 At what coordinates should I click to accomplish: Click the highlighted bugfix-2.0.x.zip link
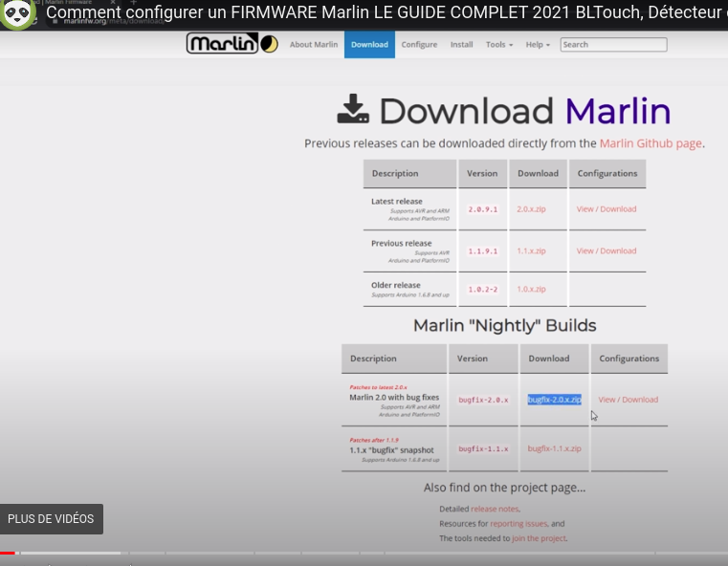[x=554, y=400]
